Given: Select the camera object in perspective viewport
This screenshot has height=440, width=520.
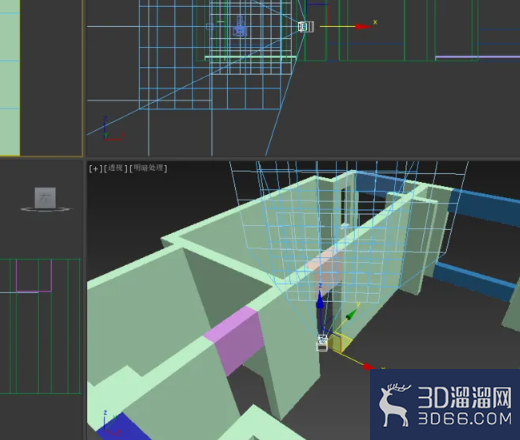Looking at the screenshot, I should click(x=322, y=343).
